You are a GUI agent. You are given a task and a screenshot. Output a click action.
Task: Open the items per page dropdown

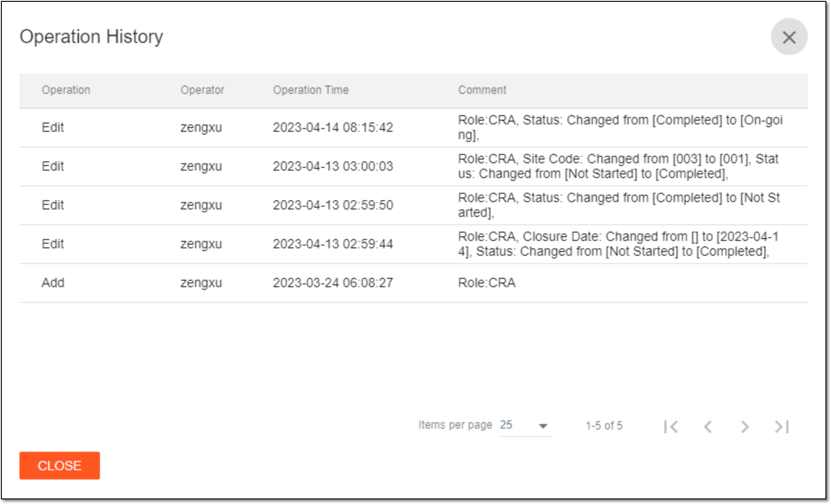point(525,425)
